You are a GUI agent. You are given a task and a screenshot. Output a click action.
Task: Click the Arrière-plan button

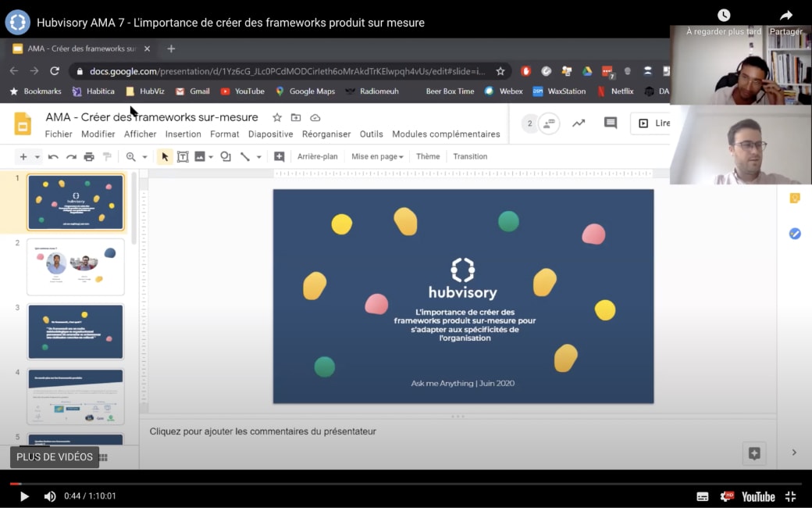(x=318, y=156)
